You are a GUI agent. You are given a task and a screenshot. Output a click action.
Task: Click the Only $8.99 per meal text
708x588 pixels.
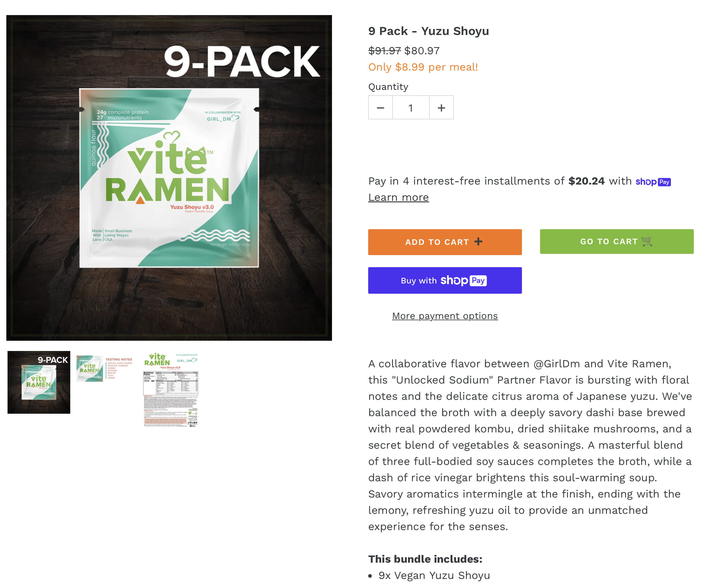pos(423,67)
